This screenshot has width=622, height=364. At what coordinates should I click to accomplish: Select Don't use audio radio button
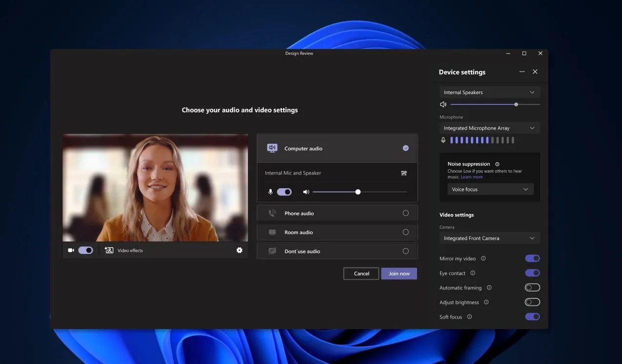tap(405, 251)
